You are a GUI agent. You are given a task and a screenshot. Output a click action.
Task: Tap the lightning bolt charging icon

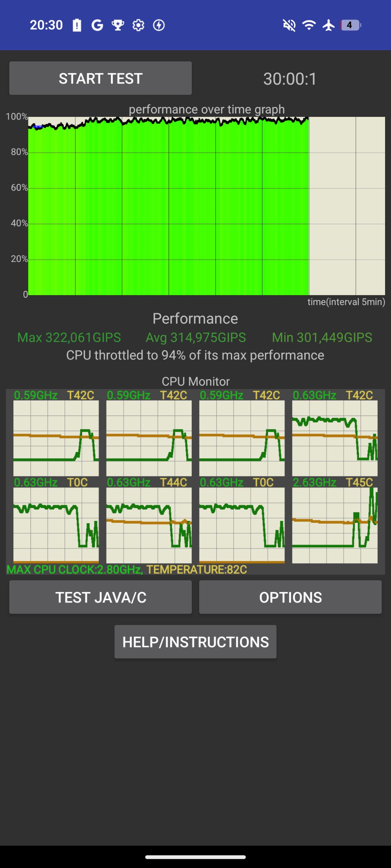tap(159, 25)
